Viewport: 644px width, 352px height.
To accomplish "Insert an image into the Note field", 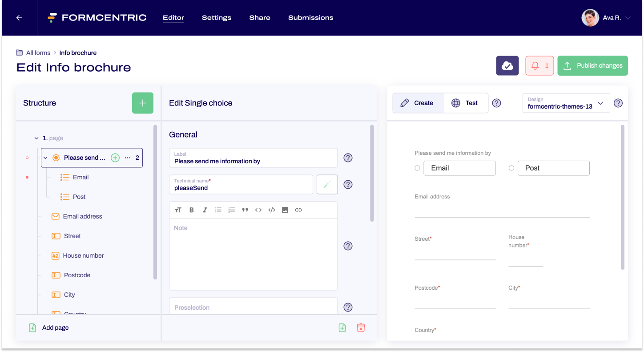I will point(285,210).
